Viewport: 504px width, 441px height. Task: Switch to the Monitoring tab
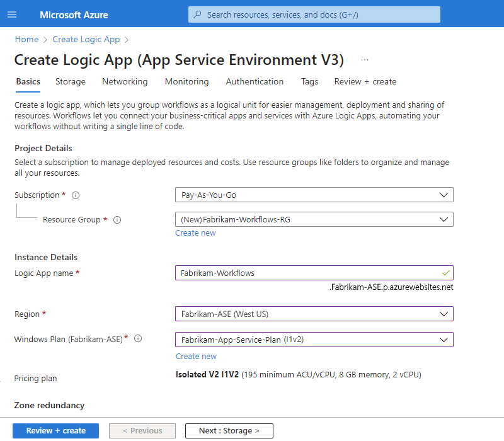pos(186,82)
